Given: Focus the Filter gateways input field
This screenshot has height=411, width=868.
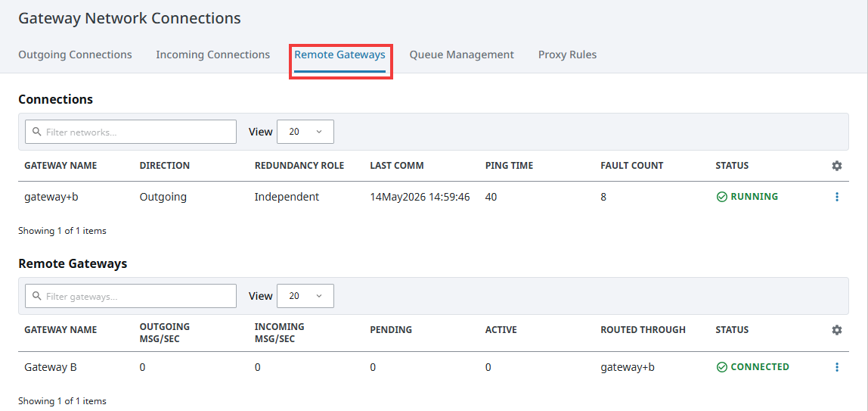Looking at the screenshot, I should click(x=131, y=297).
